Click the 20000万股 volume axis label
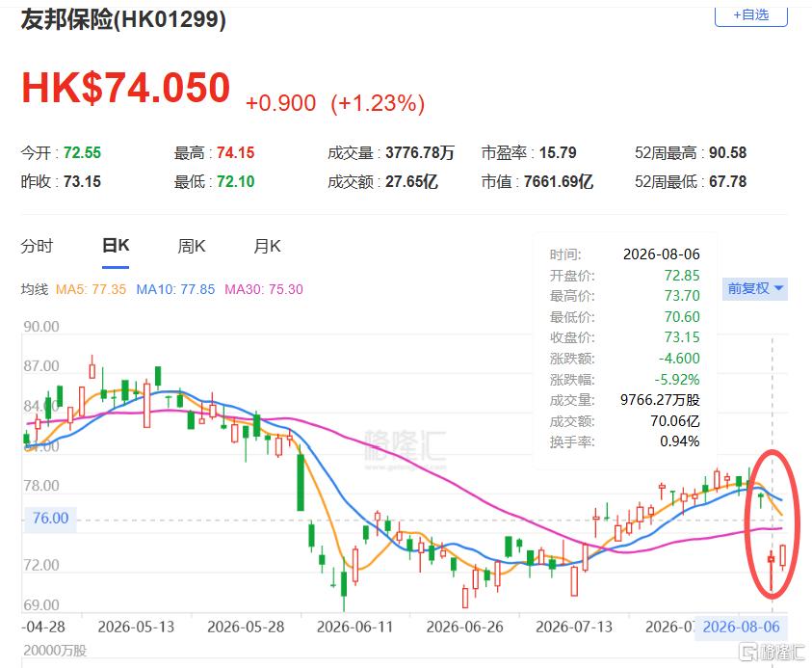 55,651
